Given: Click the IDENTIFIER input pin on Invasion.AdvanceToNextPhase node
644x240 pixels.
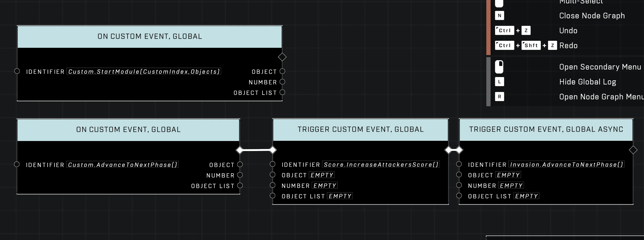Looking at the screenshot, I should coord(459,164).
